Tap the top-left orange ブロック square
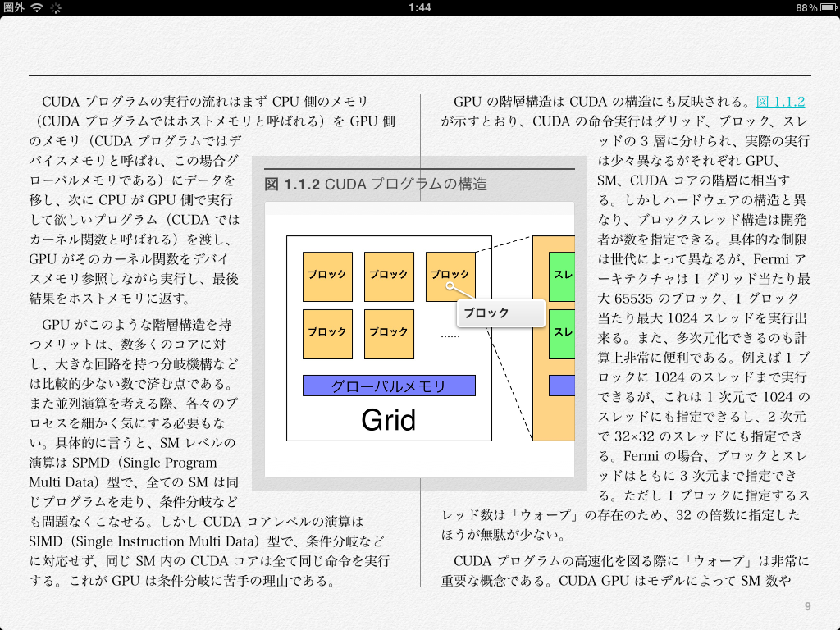Image resolution: width=840 pixels, height=630 pixels. point(327,276)
